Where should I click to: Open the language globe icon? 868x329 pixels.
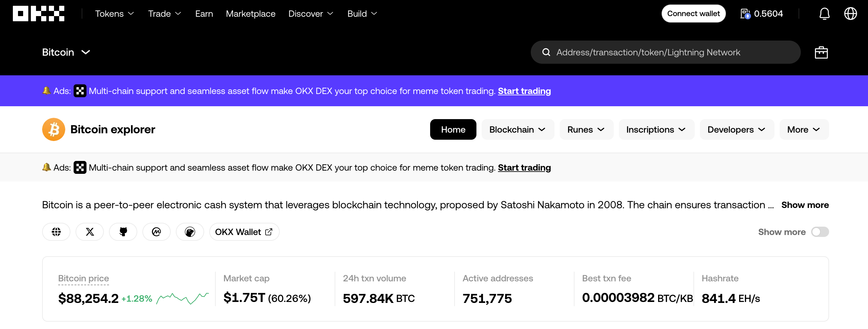(850, 14)
